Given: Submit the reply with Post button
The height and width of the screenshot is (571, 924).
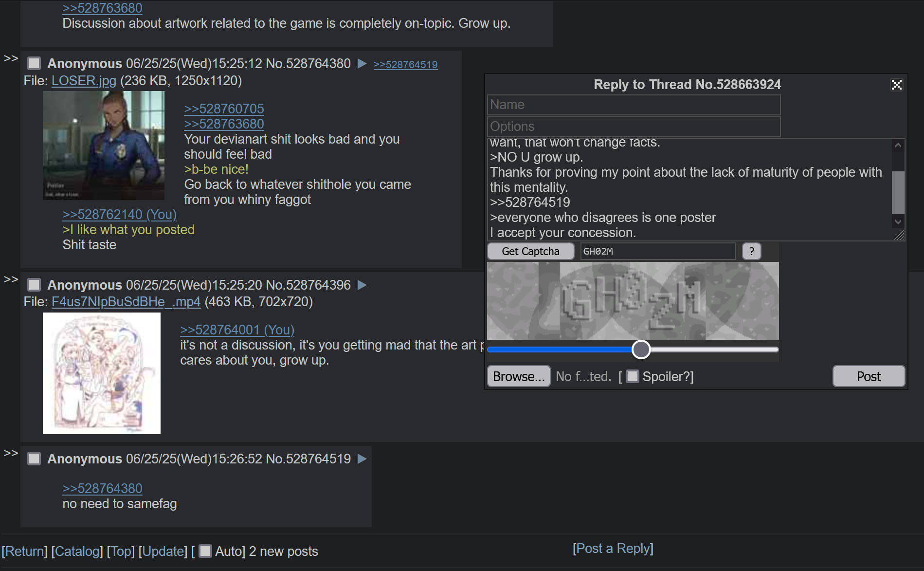Looking at the screenshot, I should click(869, 376).
